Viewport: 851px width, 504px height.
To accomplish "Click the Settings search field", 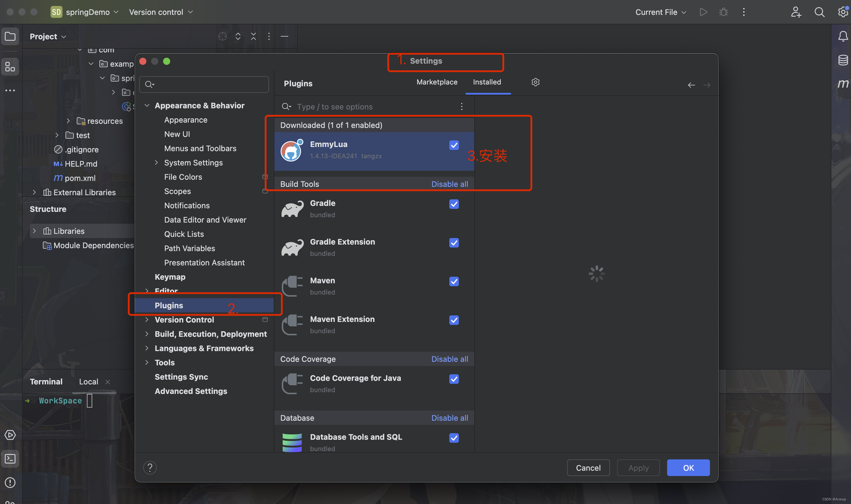I will (204, 84).
